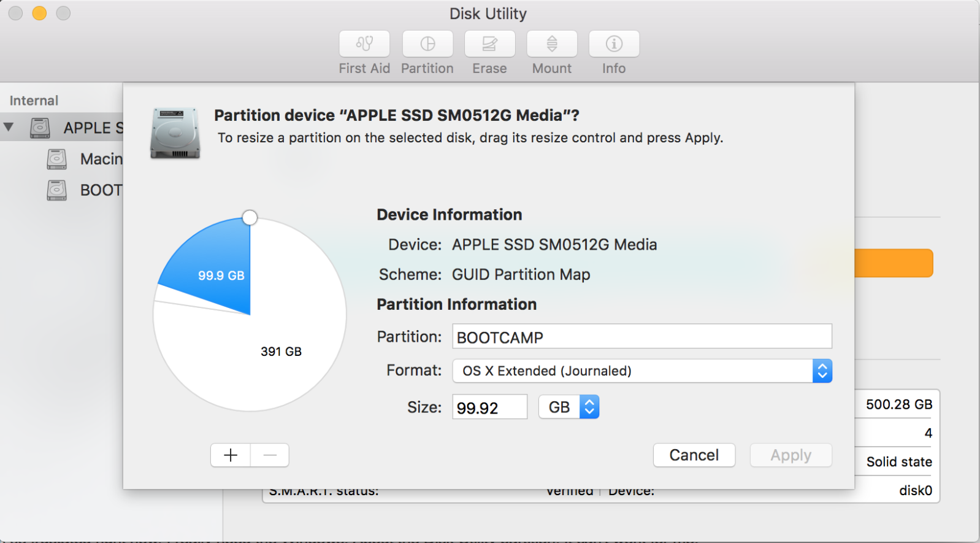
Task: Click the Size input field
Action: pos(489,407)
